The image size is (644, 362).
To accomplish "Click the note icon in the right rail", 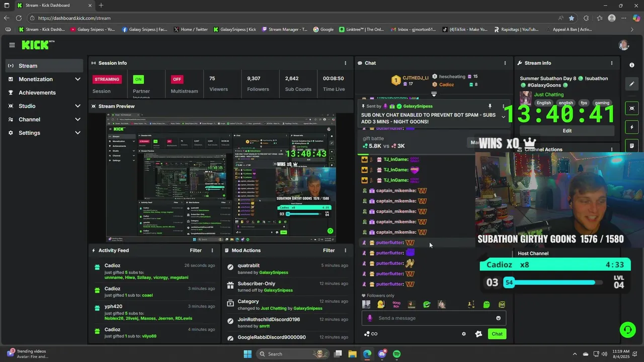I will pos(632,146).
